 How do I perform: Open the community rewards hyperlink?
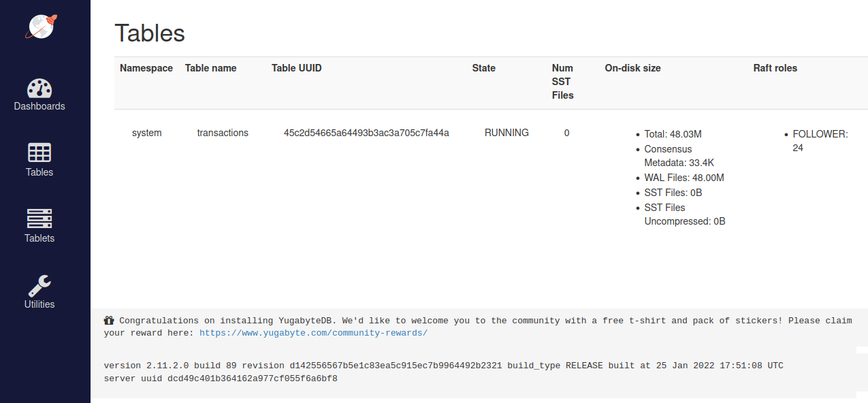click(x=313, y=333)
